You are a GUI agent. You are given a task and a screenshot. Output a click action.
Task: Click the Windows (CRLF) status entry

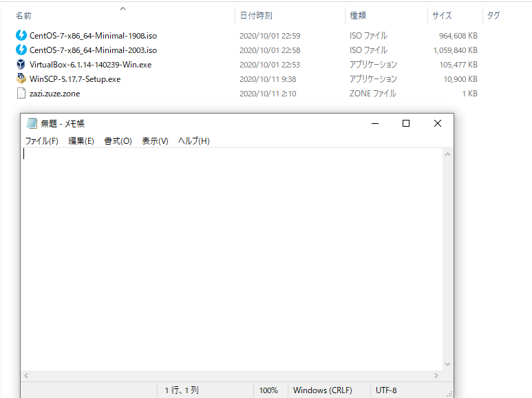point(322,390)
